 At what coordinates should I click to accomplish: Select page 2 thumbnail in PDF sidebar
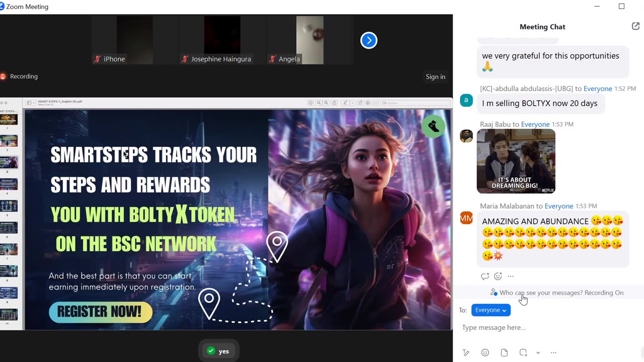9,141
